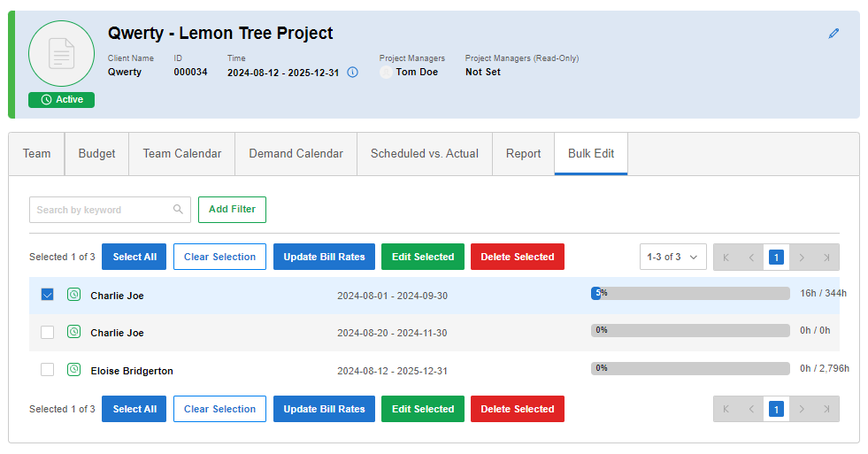This screenshot has width=868, height=454.
Task: Click the search magnifier icon
Action: (179, 210)
